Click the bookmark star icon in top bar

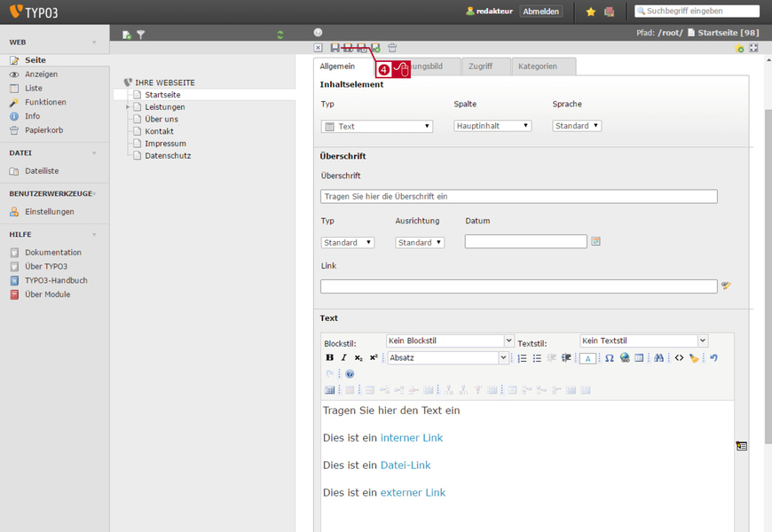tap(591, 12)
